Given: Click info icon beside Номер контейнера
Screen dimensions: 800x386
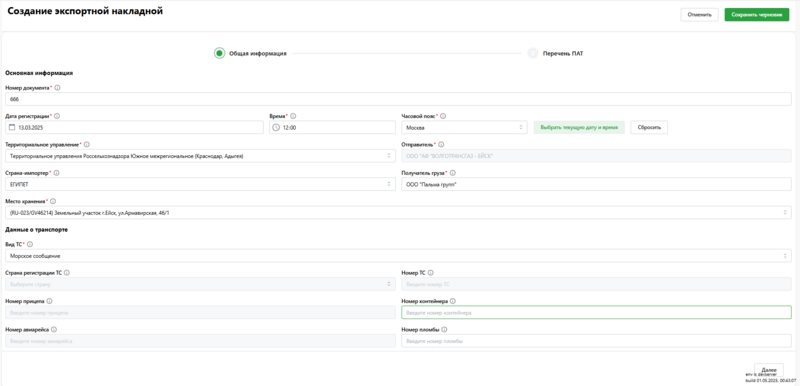Looking at the screenshot, I should click(x=453, y=301).
